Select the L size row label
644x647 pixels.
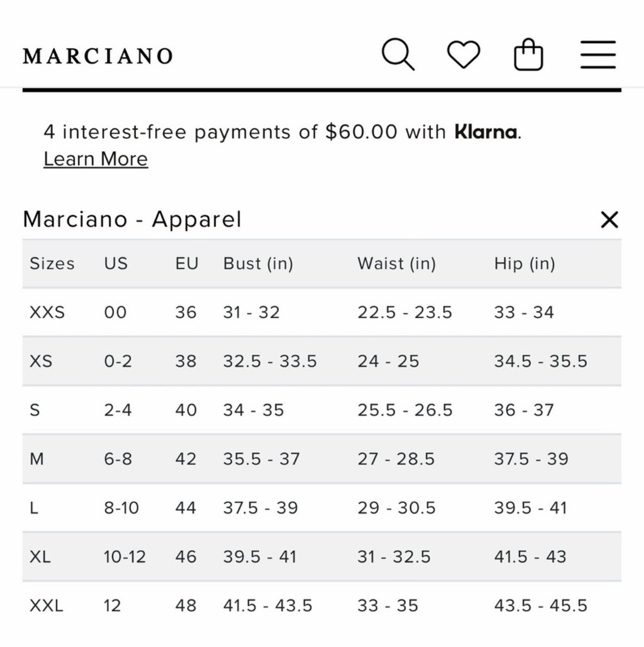pos(34,508)
